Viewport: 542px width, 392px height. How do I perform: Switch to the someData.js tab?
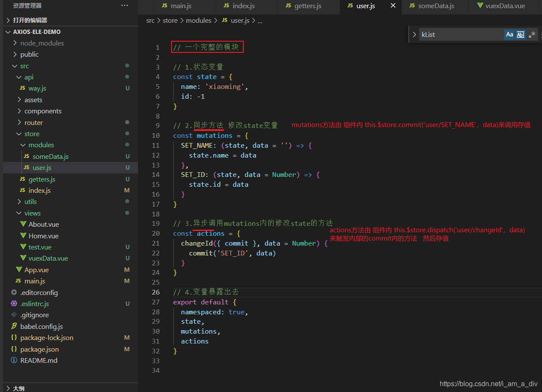coord(436,6)
